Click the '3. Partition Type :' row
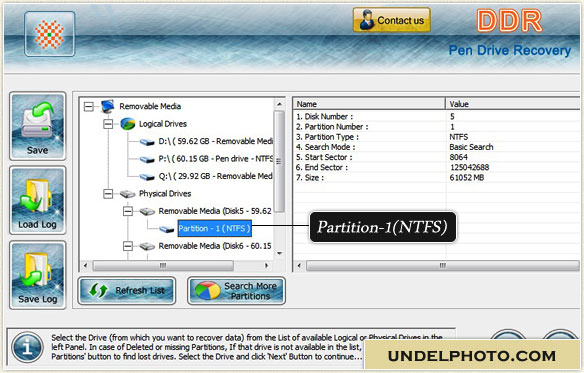 pyautogui.click(x=437, y=137)
